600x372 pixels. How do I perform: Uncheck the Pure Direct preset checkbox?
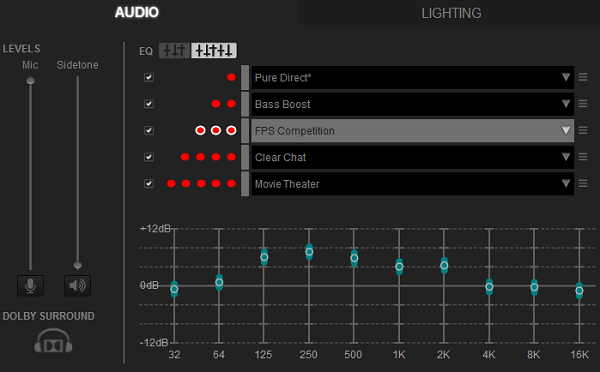point(149,77)
